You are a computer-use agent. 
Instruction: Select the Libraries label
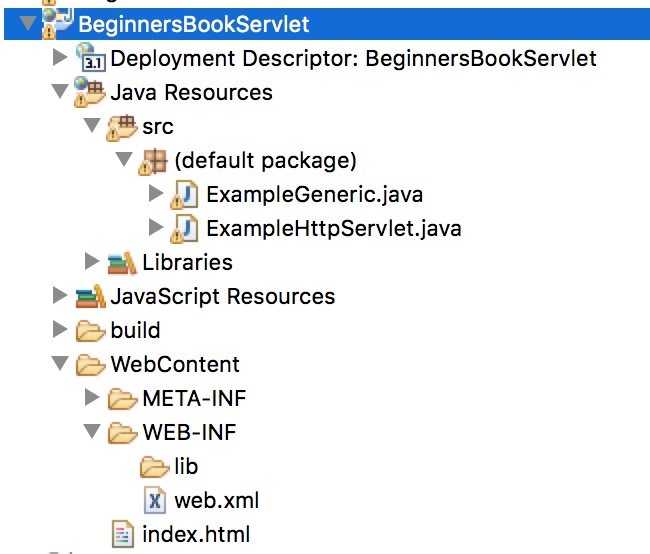(187, 262)
